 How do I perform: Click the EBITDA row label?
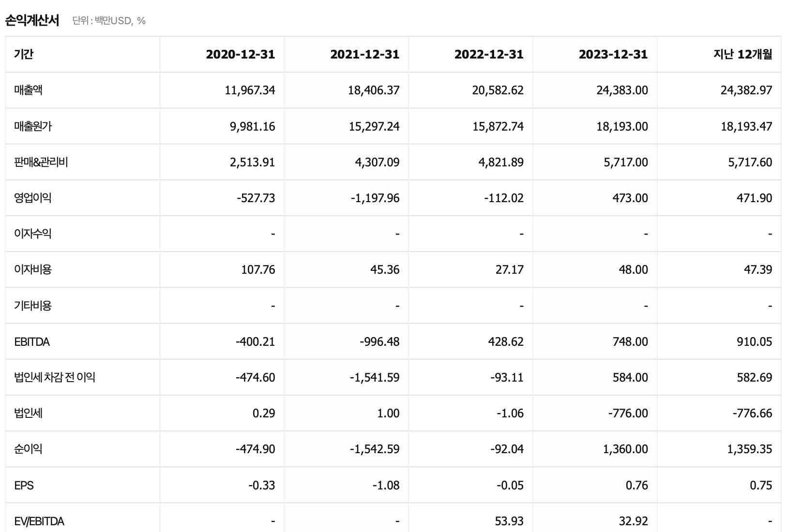32,341
